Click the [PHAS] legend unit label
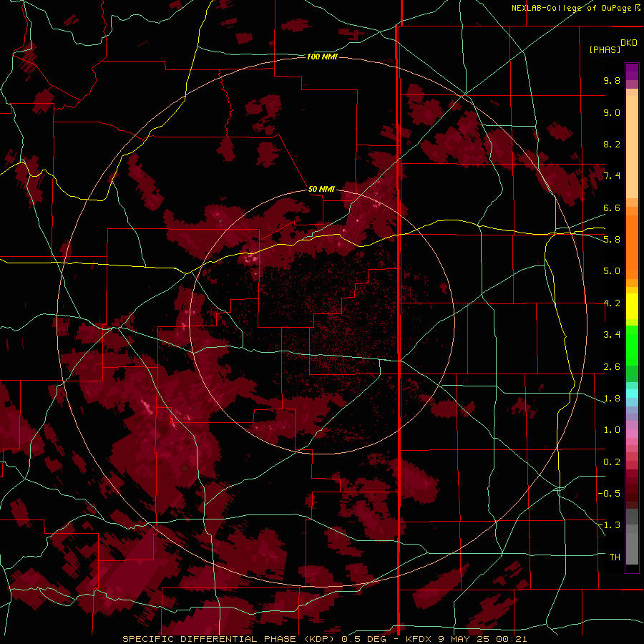This screenshot has width=644, height=644. [605, 50]
